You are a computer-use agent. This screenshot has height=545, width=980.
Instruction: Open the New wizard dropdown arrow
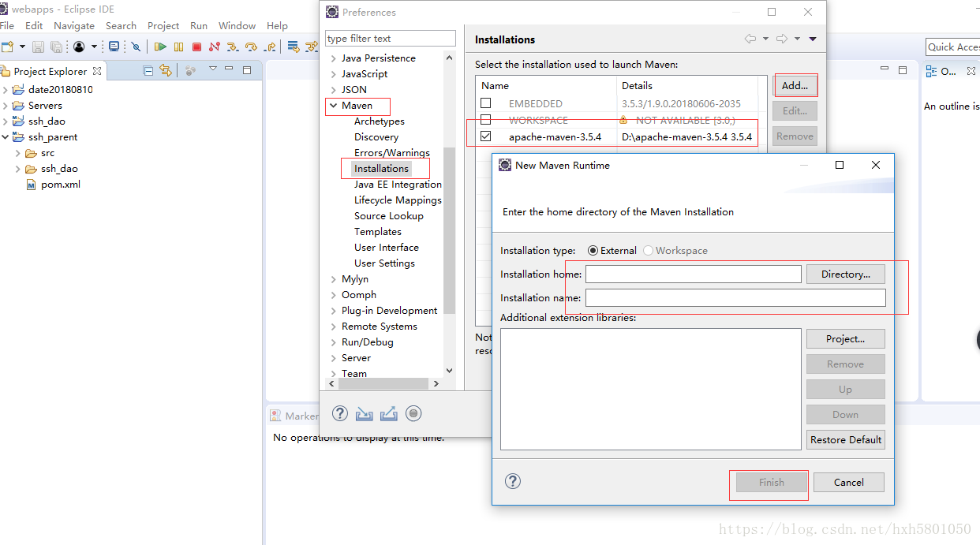coord(22,47)
